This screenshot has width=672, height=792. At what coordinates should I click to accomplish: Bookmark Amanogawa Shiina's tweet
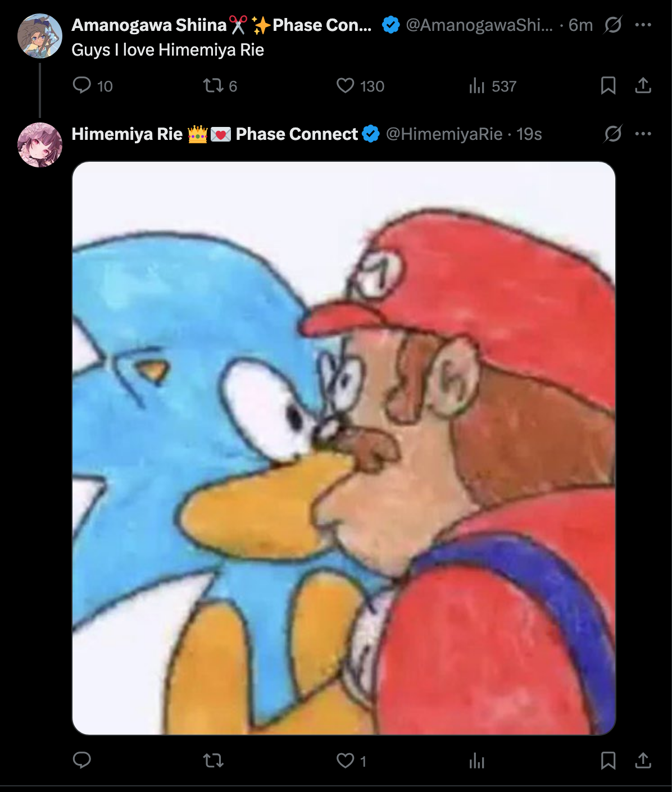(608, 85)
